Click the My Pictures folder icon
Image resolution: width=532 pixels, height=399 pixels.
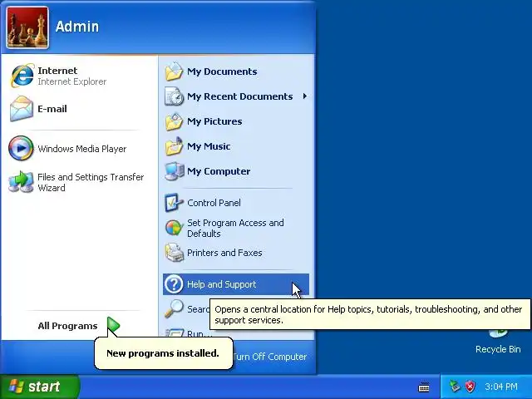point(174,121)
